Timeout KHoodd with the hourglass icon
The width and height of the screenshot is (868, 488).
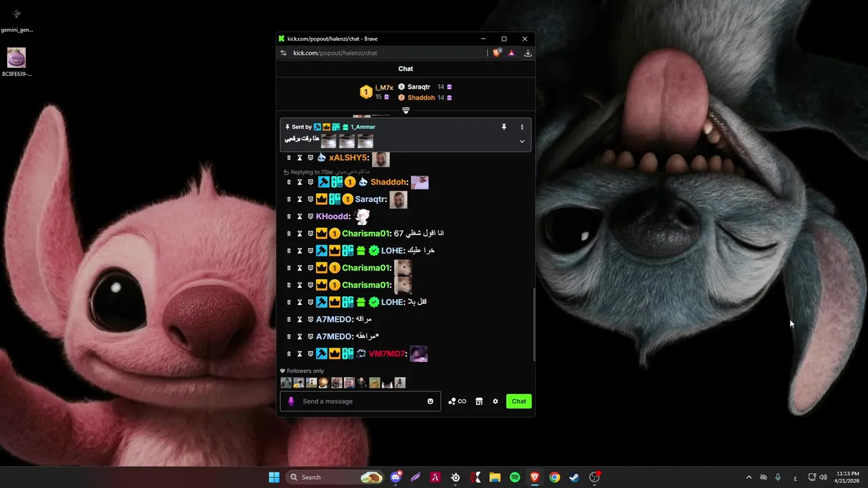[x=300, y=216]
